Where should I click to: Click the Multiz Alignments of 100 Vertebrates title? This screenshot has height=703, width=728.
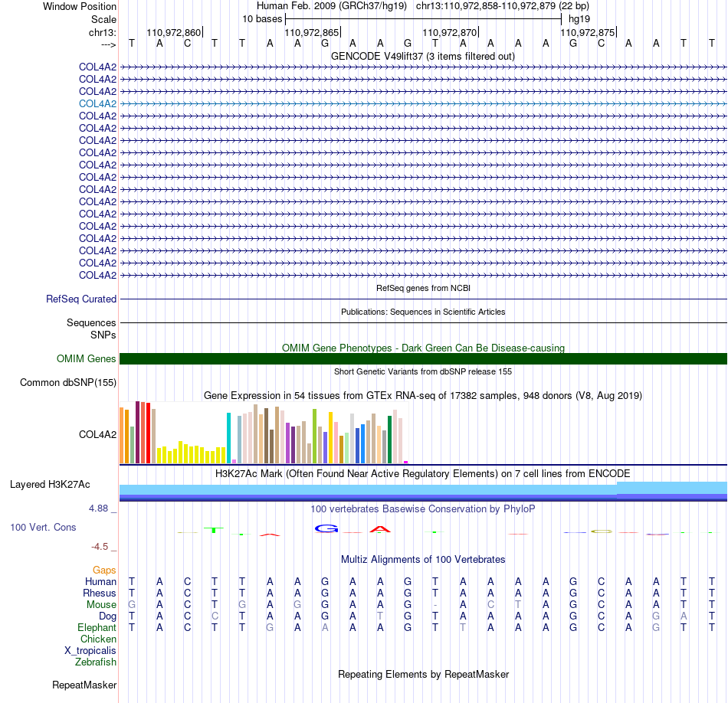tap(423, 559)
